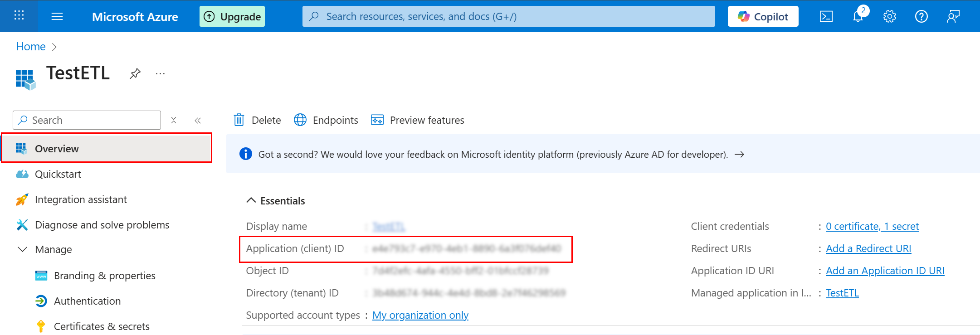Collapse the Manage menu group
The width and height of the screenshot is (980, 335).
22,249
